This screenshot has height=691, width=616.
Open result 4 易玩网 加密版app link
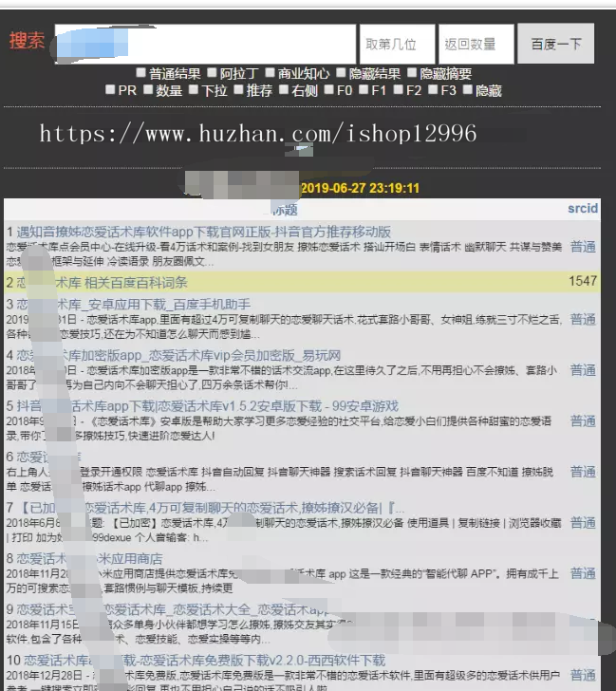coord(178,355)
